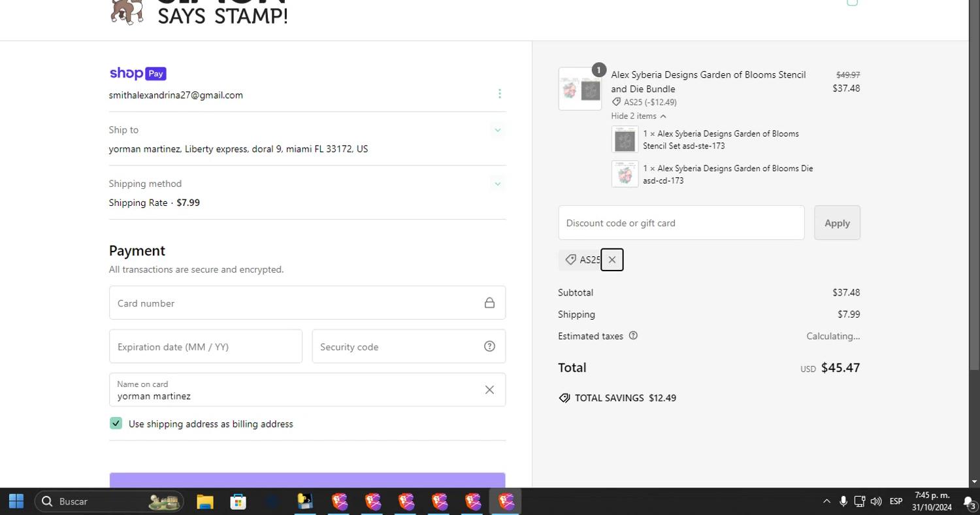The height and width of the screenshot is (515, 980).
Task: Click the taskbar Buscar search box
Action: pos(109,501)
